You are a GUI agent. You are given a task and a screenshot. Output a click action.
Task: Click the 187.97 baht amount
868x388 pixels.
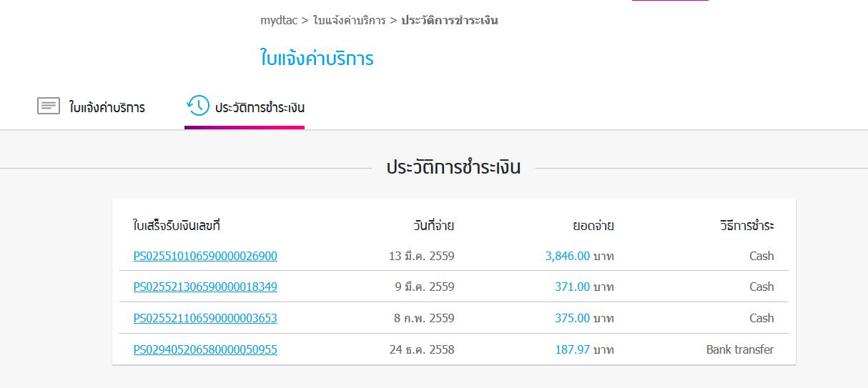pyautogui.click(x=572, y=349)
